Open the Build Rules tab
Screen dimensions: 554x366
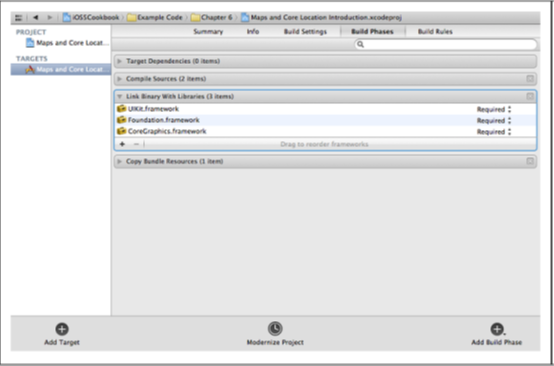point(435,31)
